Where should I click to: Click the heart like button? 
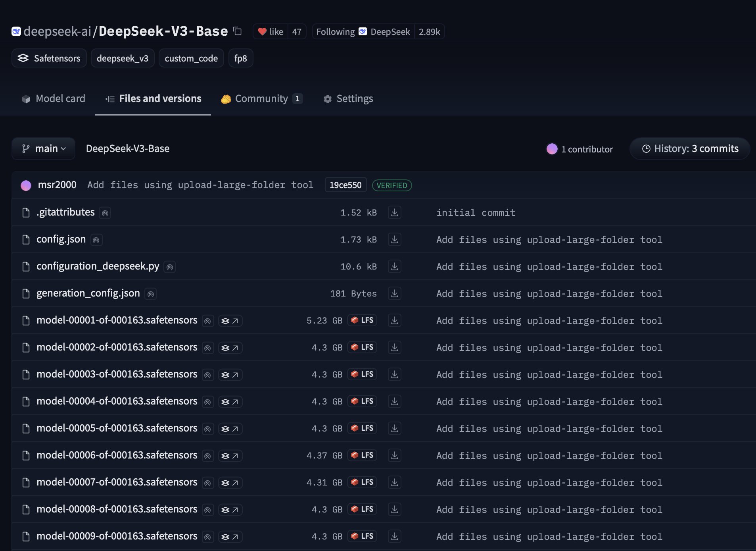click(x=271, y=32)
